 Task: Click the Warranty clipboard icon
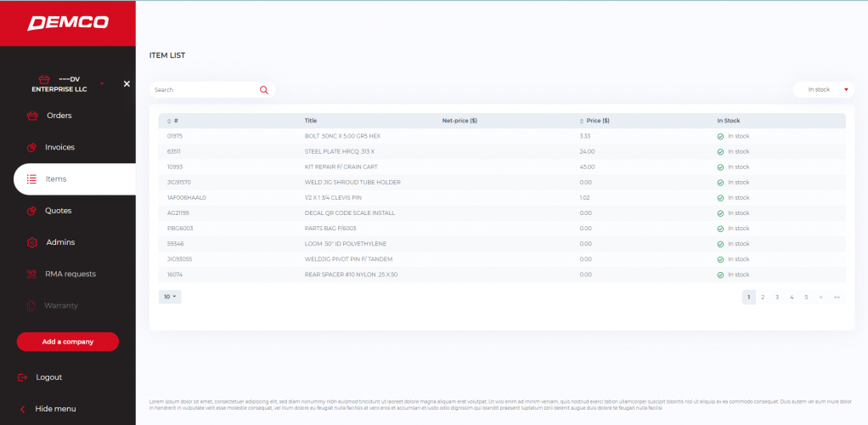[x=31, y=306]
